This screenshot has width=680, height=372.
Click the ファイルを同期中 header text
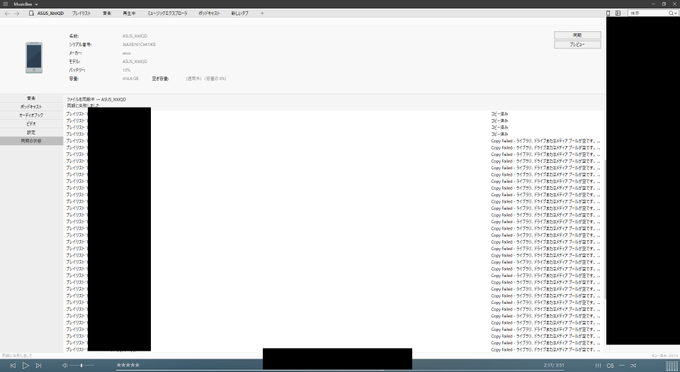coord(96,100)
